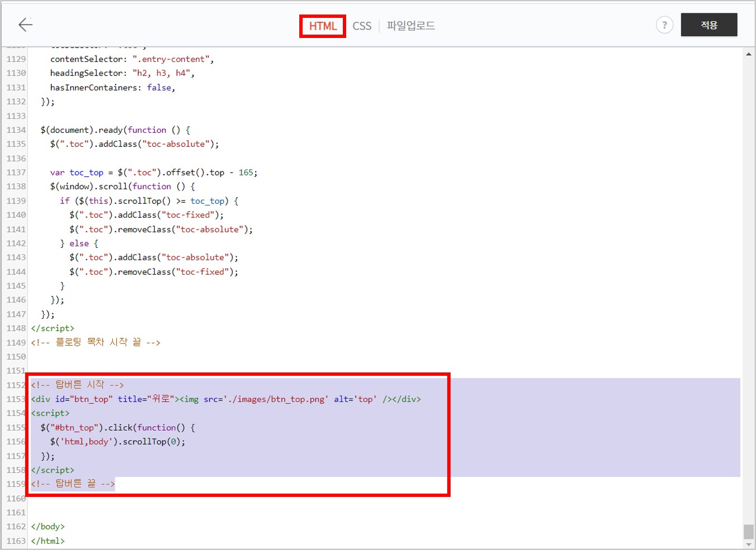This screenshot has width=756, height=550.
Task: Open the 파일업로드 tab
Action: click(x=411, y=26)
